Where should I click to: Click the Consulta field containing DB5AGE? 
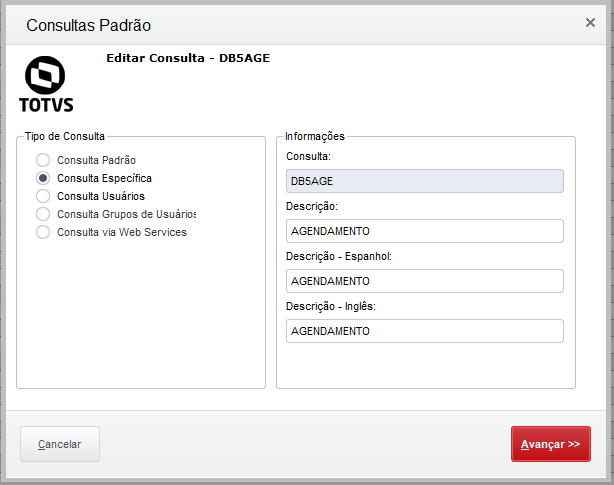[425, 181]
